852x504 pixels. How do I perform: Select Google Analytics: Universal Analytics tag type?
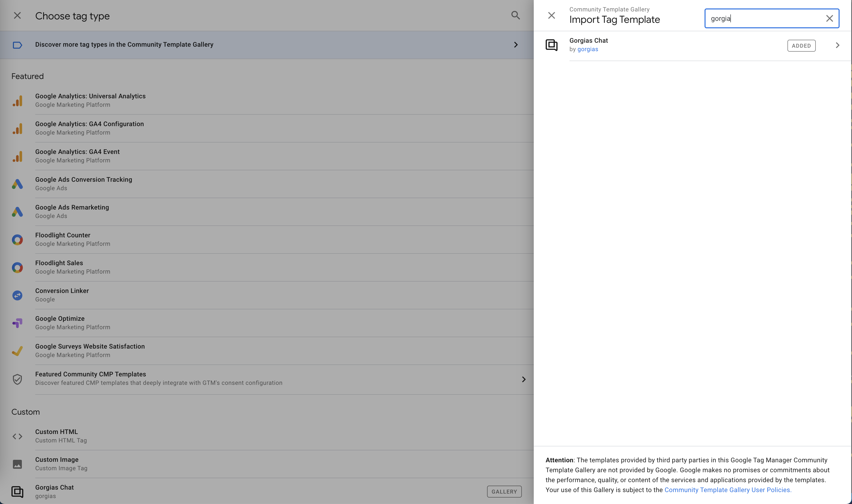(x=90, y=96)
